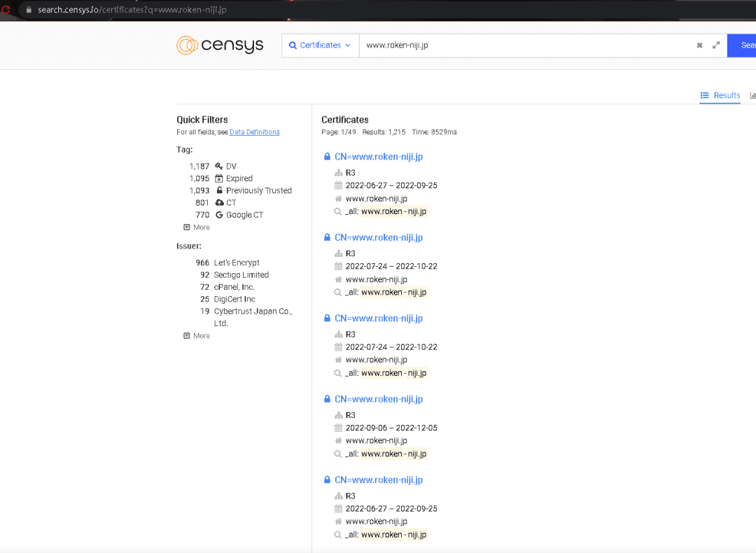Click the DV tag key icon
Viewport: 756px width, 553px height.
[219, 167]
